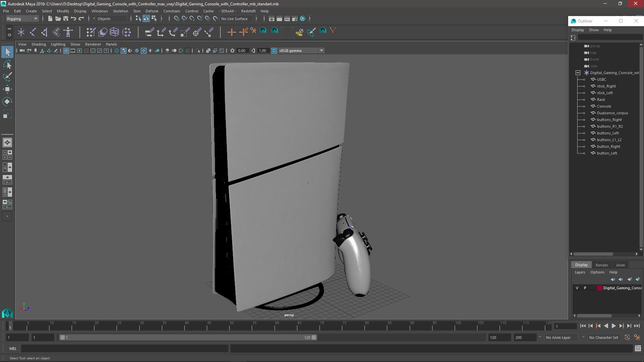
Task: Toggle the viewport grid display icon
Action: point(66,51)
